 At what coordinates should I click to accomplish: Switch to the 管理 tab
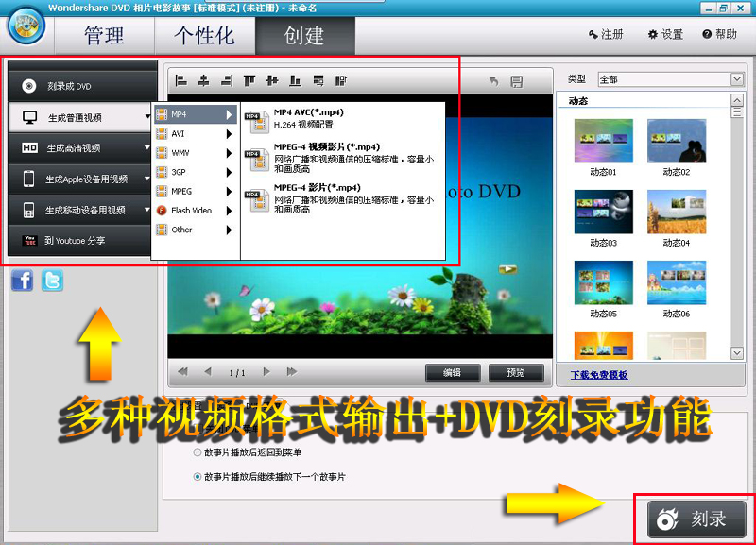104,36
